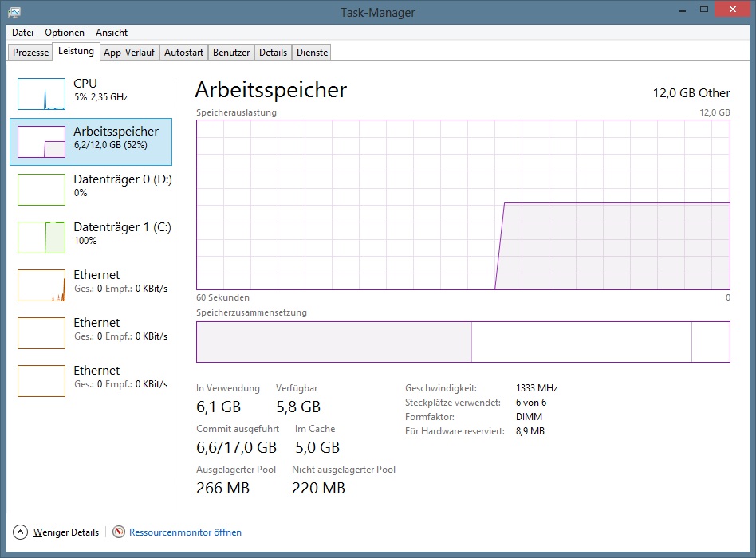Switch to the Prozesse tab
Viewport: 756px width, 558px height.
pyautogui.click(x=31, y=53)
